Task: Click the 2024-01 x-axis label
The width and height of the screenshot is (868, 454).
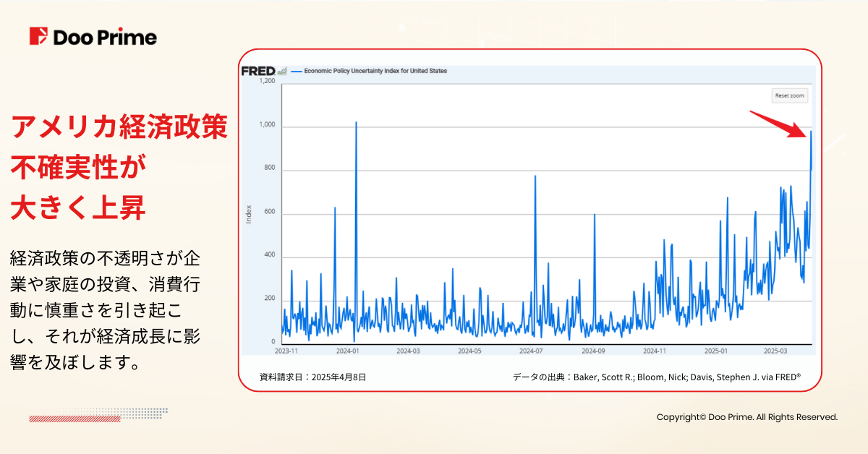Action: click(x=347, y=351)
